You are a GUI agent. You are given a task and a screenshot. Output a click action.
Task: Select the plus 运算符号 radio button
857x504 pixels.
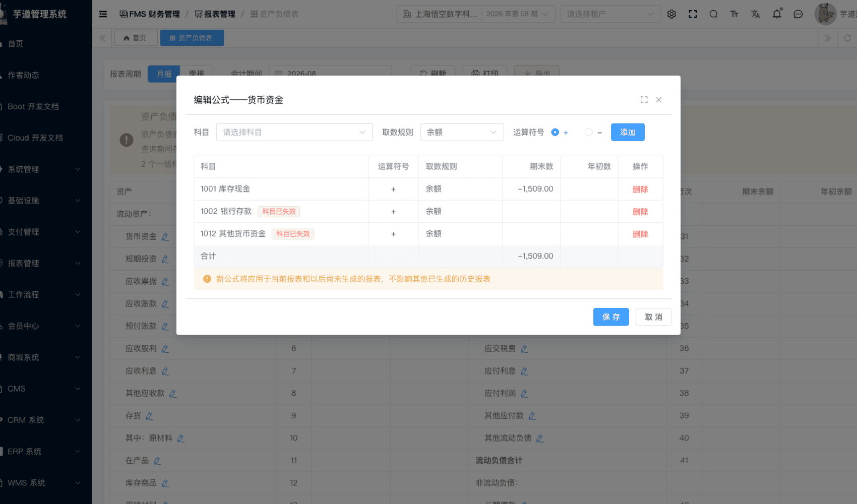555,132
